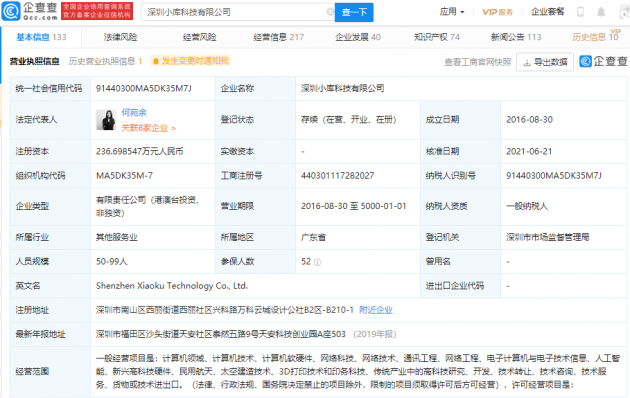The height and width of the screenshot is (398, 630).
Task: Click 导出数据 export button
Action: click(545, 62)
